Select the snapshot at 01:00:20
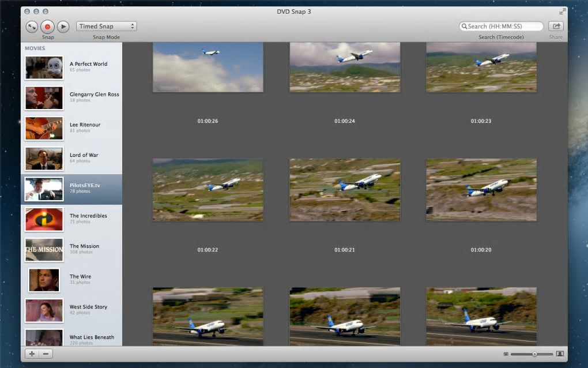This screenshot has height=368, width=588. point(481,189)
